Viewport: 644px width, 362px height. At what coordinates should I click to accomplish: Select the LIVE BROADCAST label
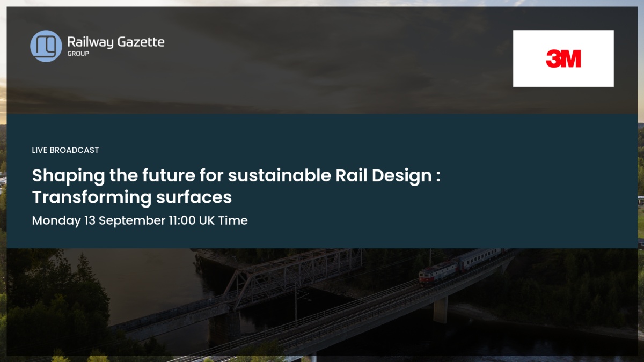coord(65,150)
